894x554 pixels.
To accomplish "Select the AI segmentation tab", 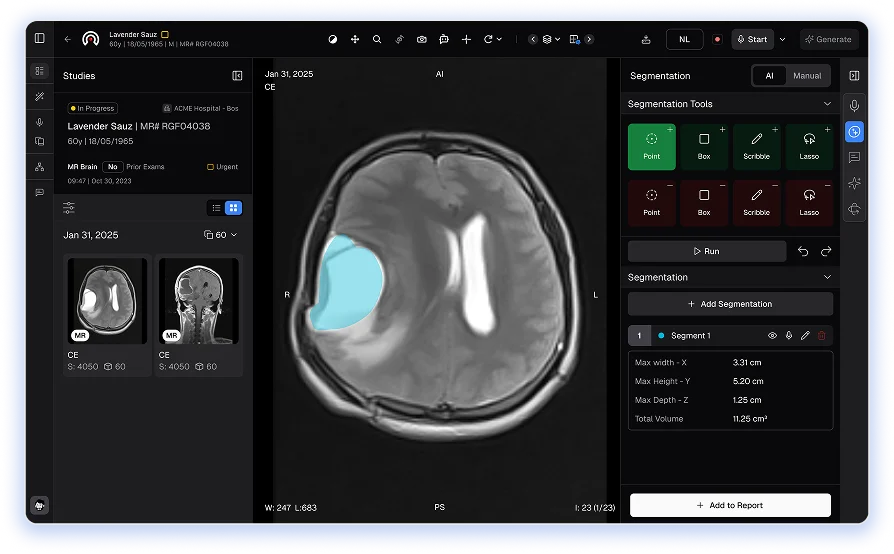I will click(768, 76).
